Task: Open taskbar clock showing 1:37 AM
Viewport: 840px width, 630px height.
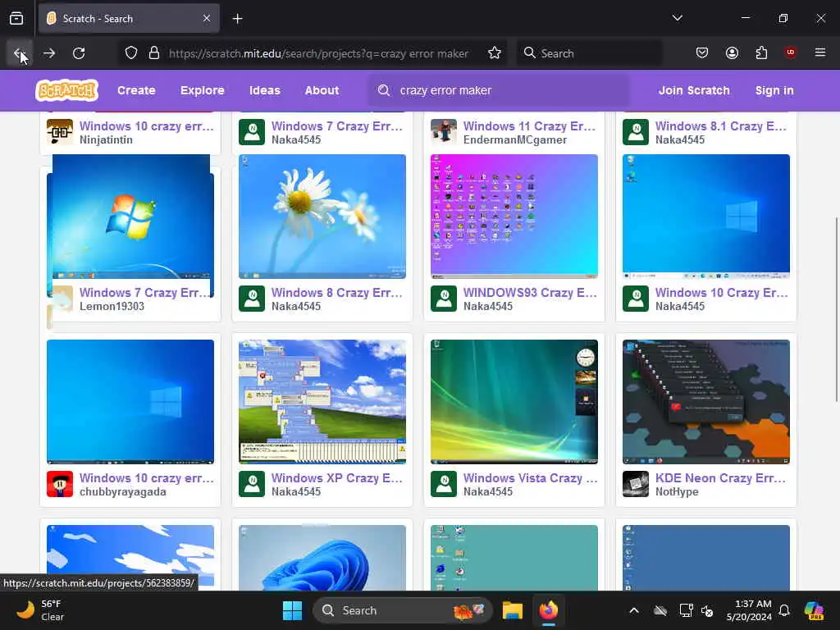Action: point(749,610)
